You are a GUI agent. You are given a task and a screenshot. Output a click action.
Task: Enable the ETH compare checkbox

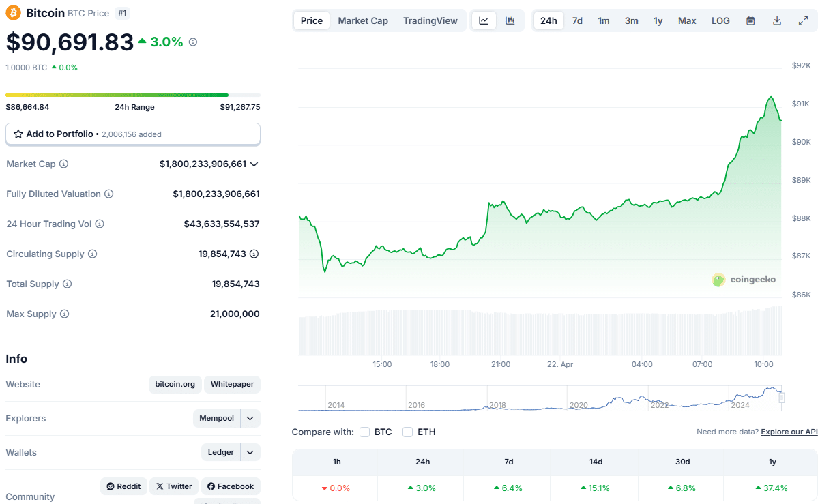[x=407, y=432]
